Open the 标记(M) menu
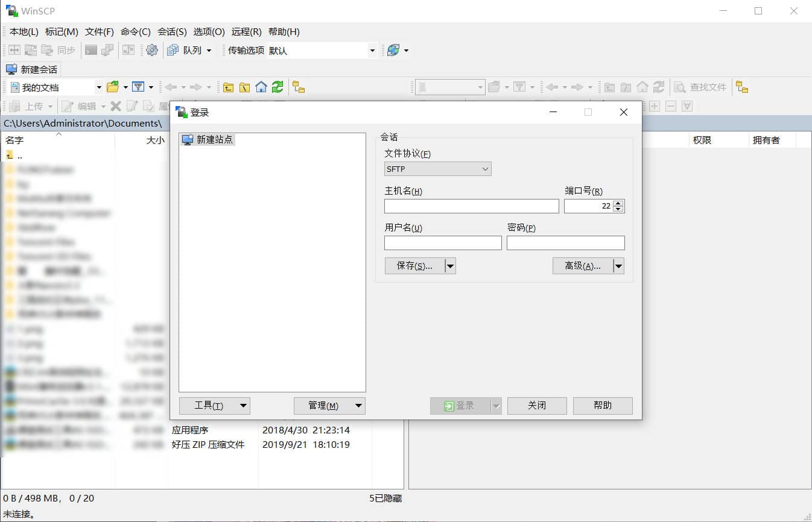This screenshot has height=522, width=812. coord(62,31)
